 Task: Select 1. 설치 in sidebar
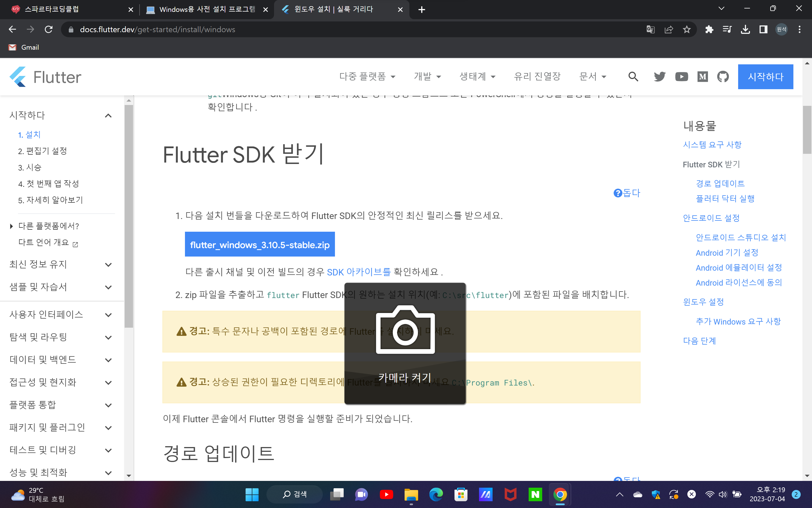click(x=29, y=135)
